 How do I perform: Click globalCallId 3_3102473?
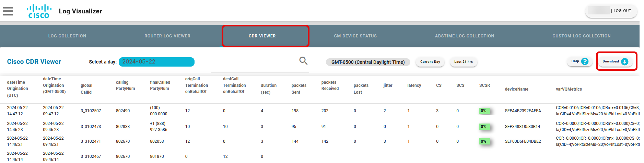[x=91, y=127]
